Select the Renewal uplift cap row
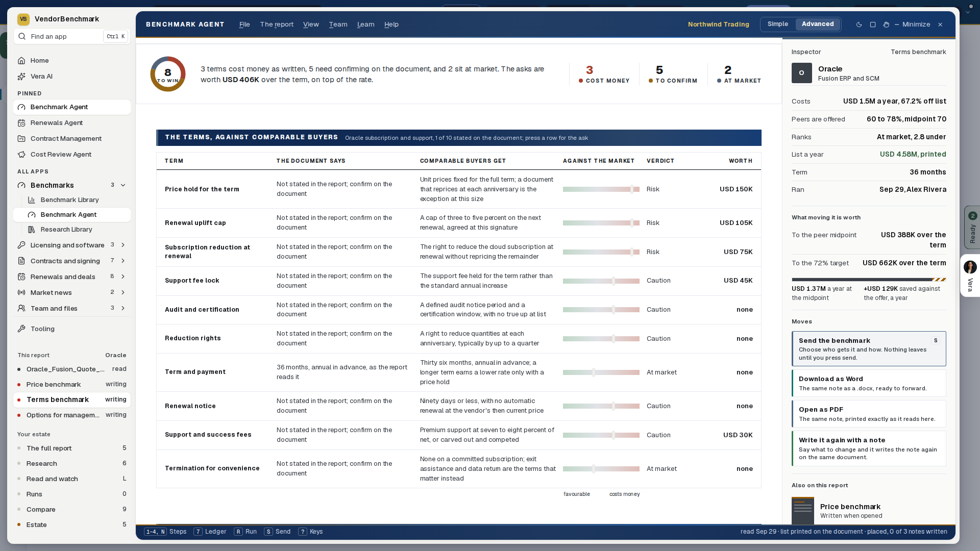The width and height of the screenshot is (980, 551). coord(458,223)
